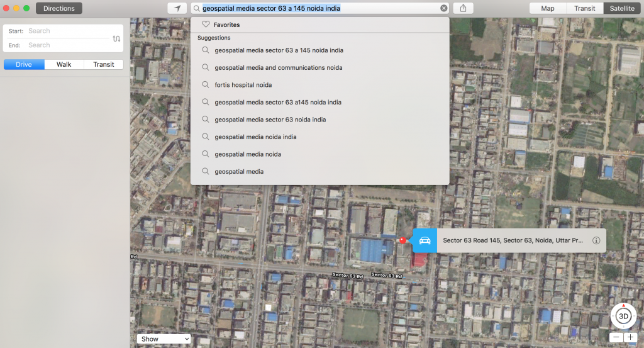Select suggestion 'fortis hospital noida'
This screenshot has height=348, width=644.
click(x=319, y=84)
